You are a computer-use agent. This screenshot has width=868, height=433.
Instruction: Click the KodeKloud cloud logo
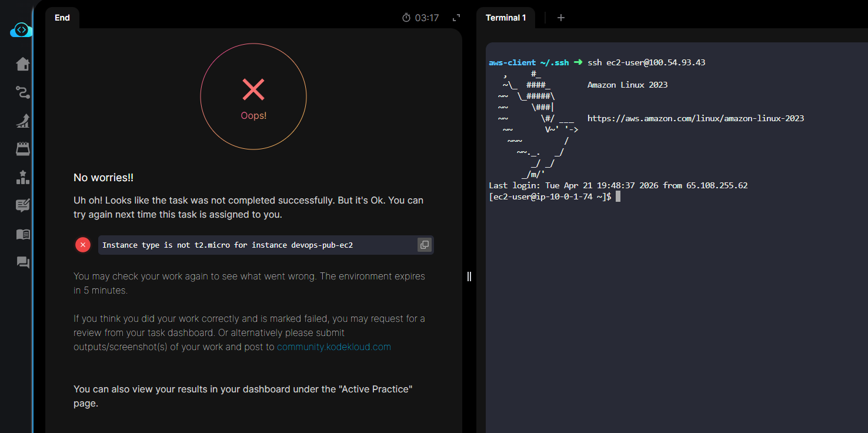coord(21,30)
